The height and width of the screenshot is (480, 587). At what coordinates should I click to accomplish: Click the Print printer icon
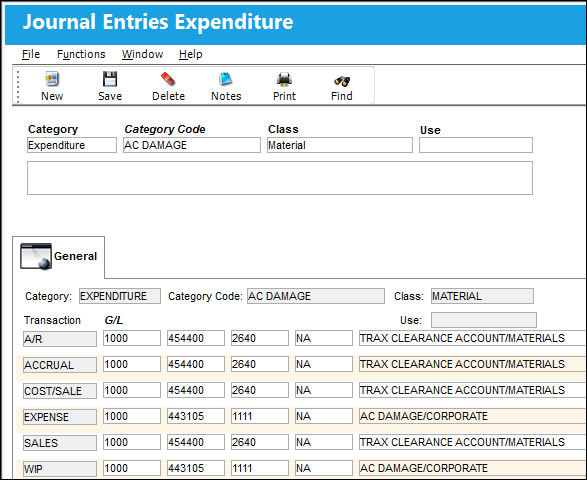pyautogui.click(x=284, y=79)
